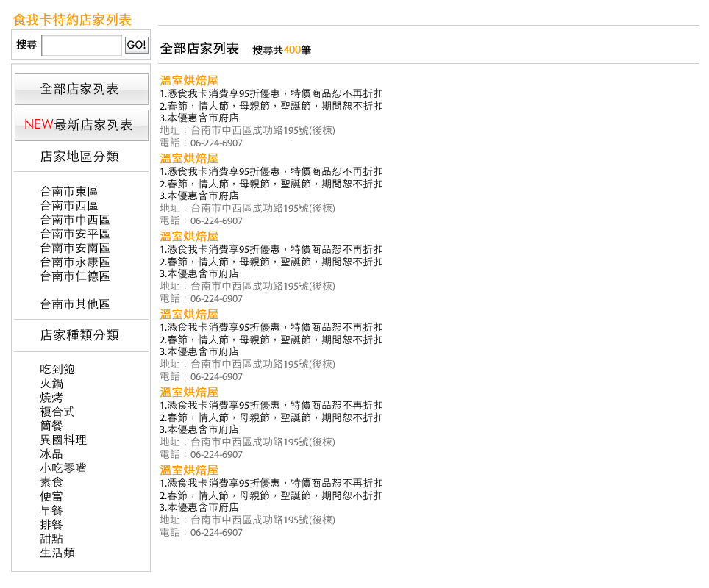Choose the 生活類 category link
Viewport: 709px width, 588px height.
click(x=57, y=553)
